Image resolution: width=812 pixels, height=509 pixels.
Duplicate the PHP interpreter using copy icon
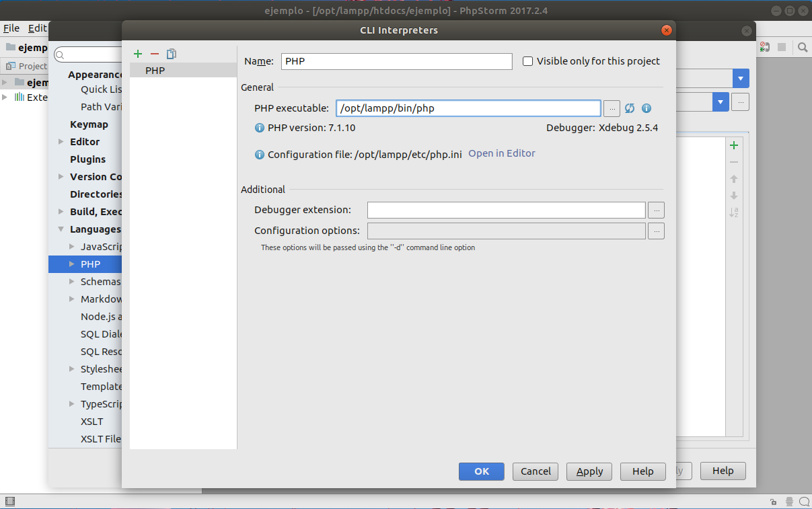[172, 54]
